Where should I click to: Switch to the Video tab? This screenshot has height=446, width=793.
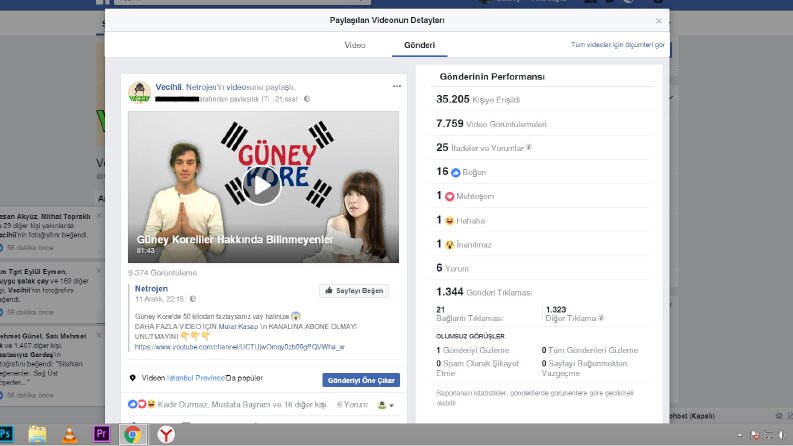tap(355, 45)
